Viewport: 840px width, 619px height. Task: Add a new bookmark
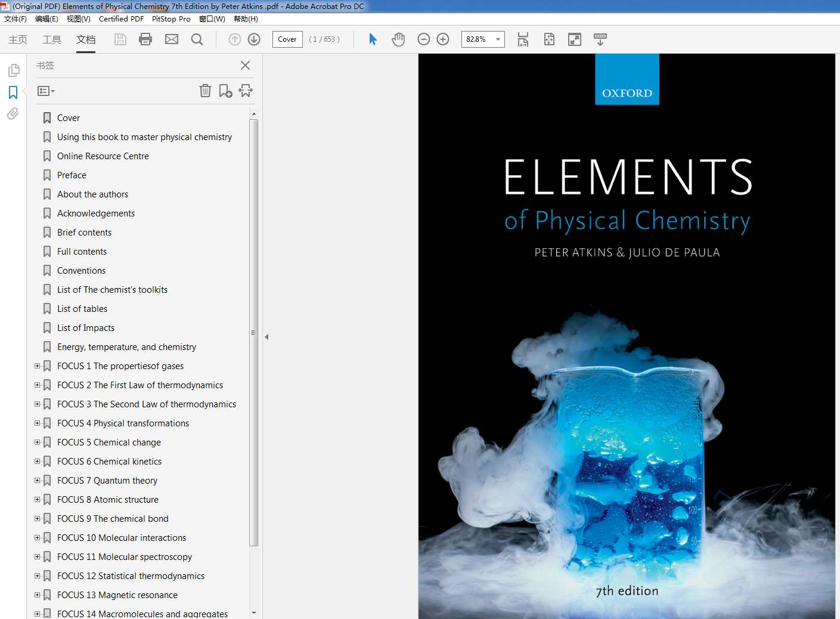click(225, 91)
